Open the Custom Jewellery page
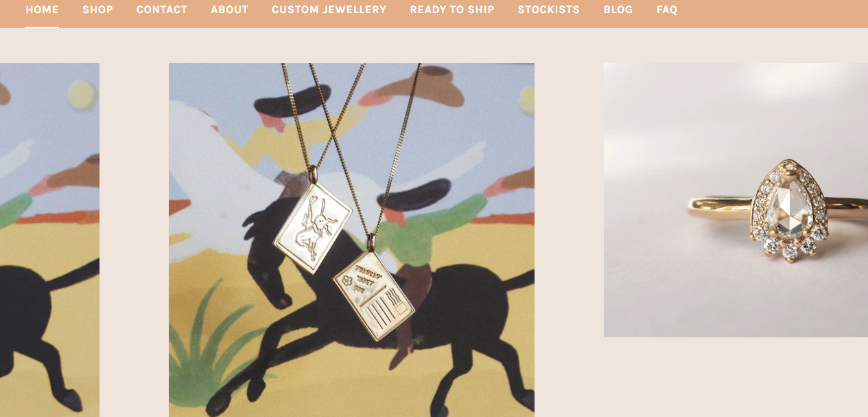 tap(329, 10)
